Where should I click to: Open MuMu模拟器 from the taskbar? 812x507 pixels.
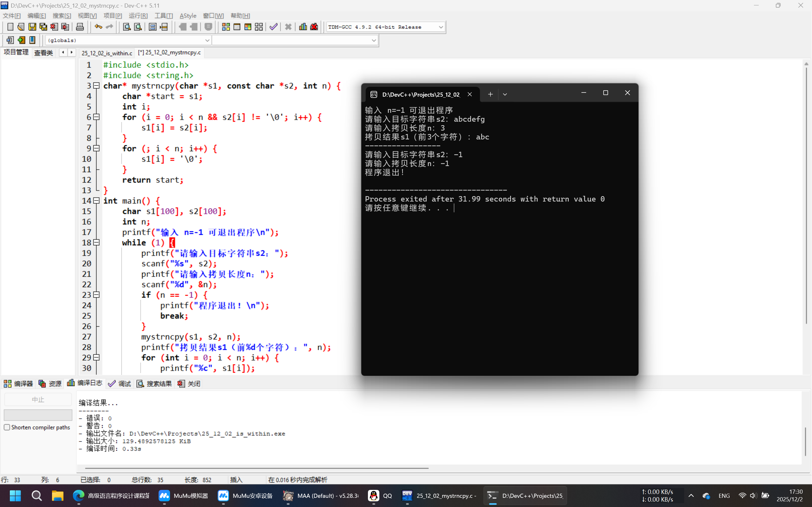(x=183, y=496)
